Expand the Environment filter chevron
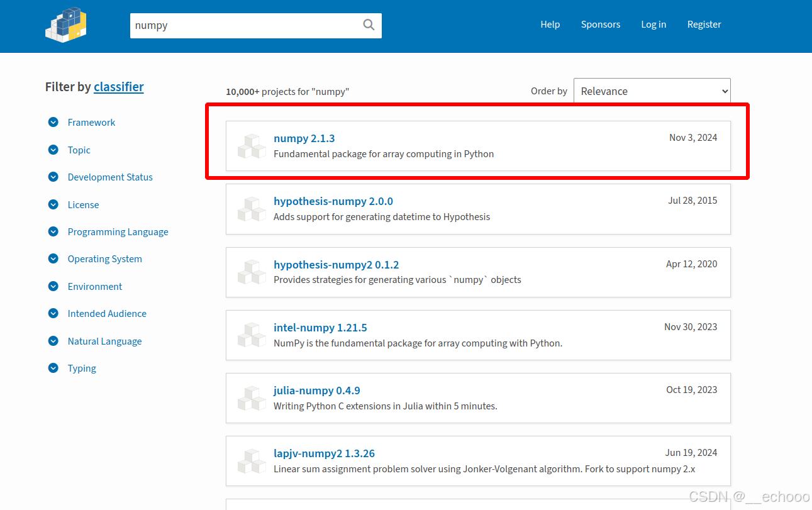Viewport: 812px width, 510px height. pos(53,286)
